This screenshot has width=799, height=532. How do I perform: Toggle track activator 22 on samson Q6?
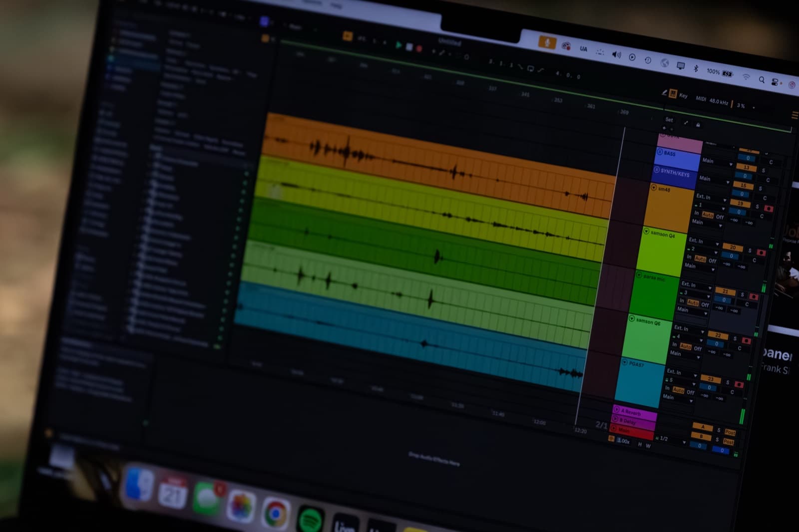718,335
